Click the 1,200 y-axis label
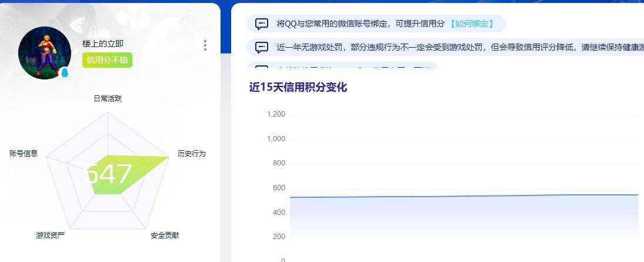 click(x=276, y=114)
